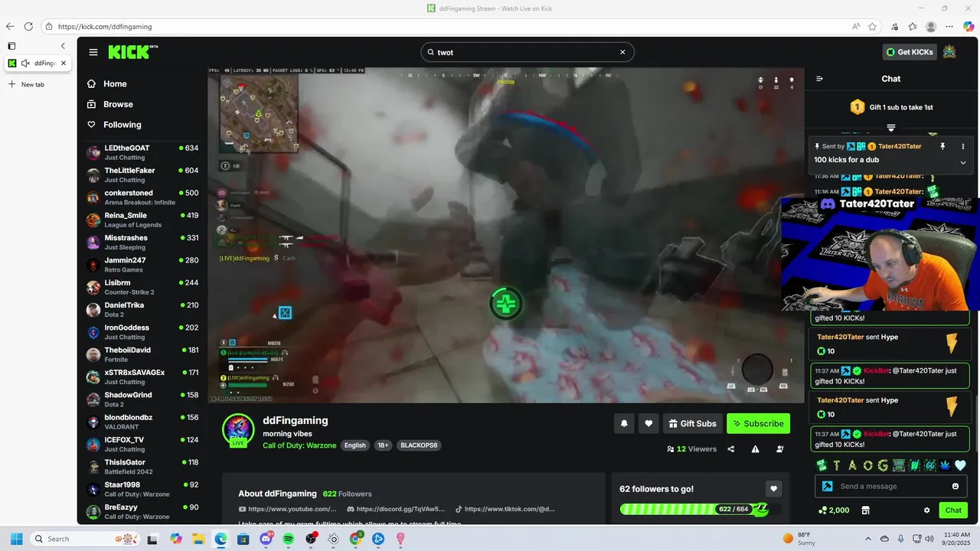Insert the blue leaf emote

pos(945,465)
